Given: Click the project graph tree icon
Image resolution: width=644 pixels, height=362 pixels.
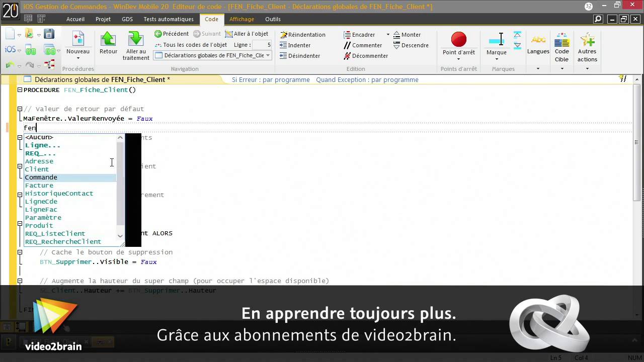Looking at the screenshot, I should [x=49, y=64].
